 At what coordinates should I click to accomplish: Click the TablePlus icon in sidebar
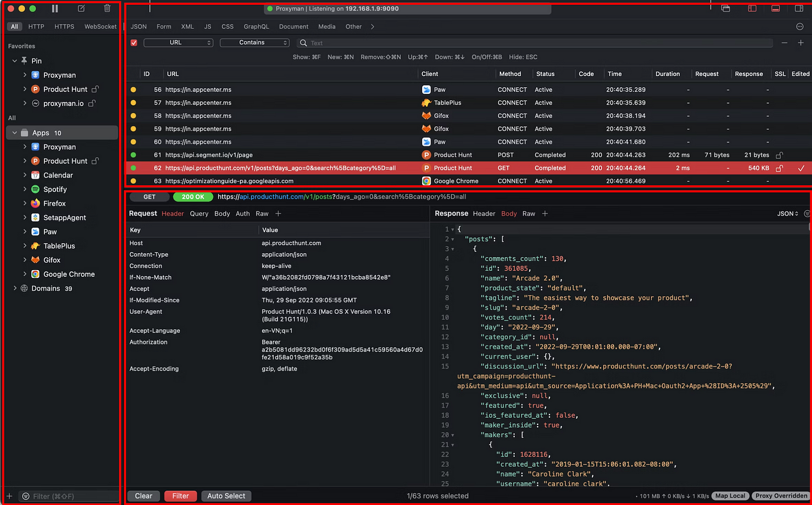pyautogui.click(x=35, y=246)
